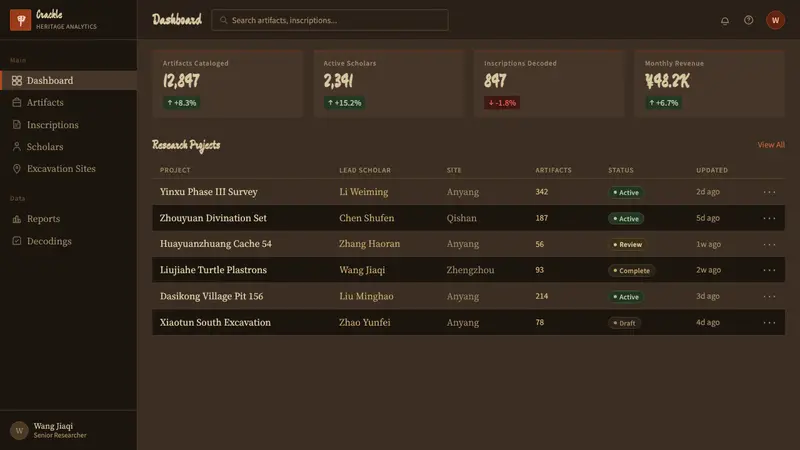The width and height of the screenshot is (800, 450).
Task: Open lead scholar Zhao Yunfei link
Action: point(364,322)
